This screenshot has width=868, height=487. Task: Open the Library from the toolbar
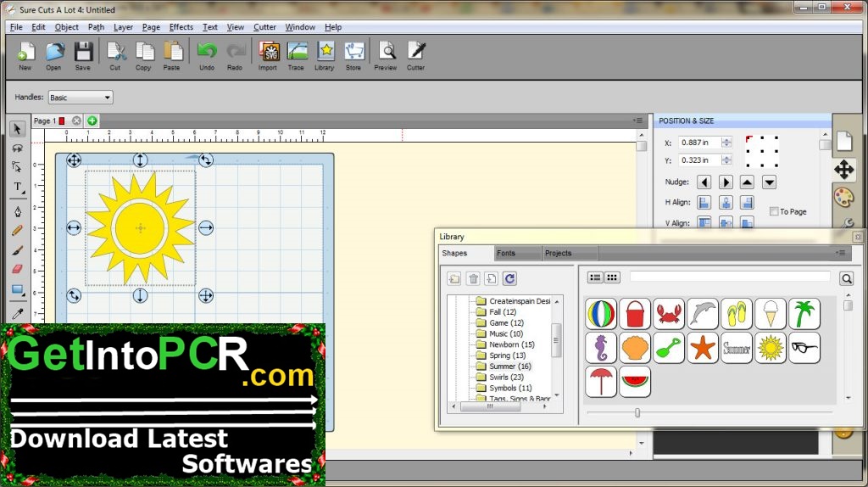(325, 55)
